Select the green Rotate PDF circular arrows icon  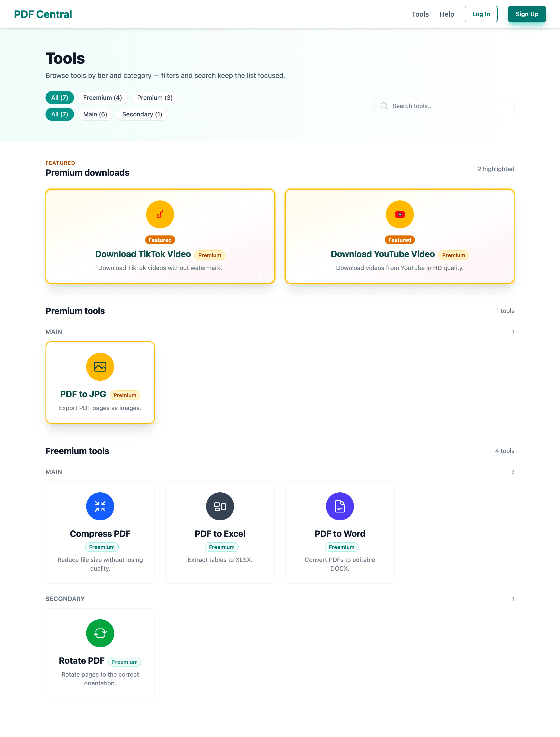100,633
